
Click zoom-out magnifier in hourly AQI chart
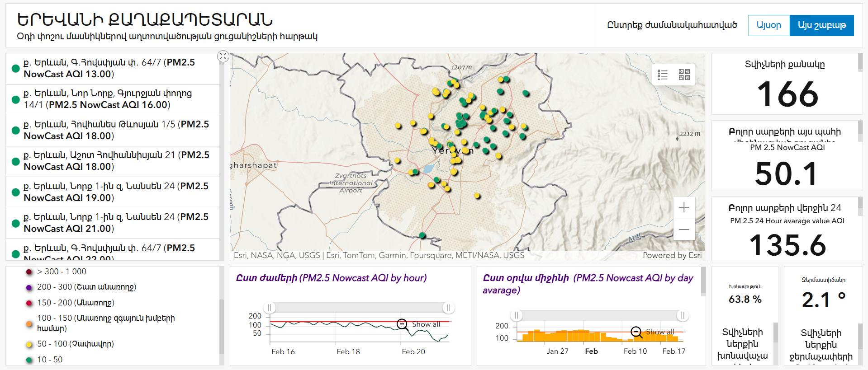point(402,324)
